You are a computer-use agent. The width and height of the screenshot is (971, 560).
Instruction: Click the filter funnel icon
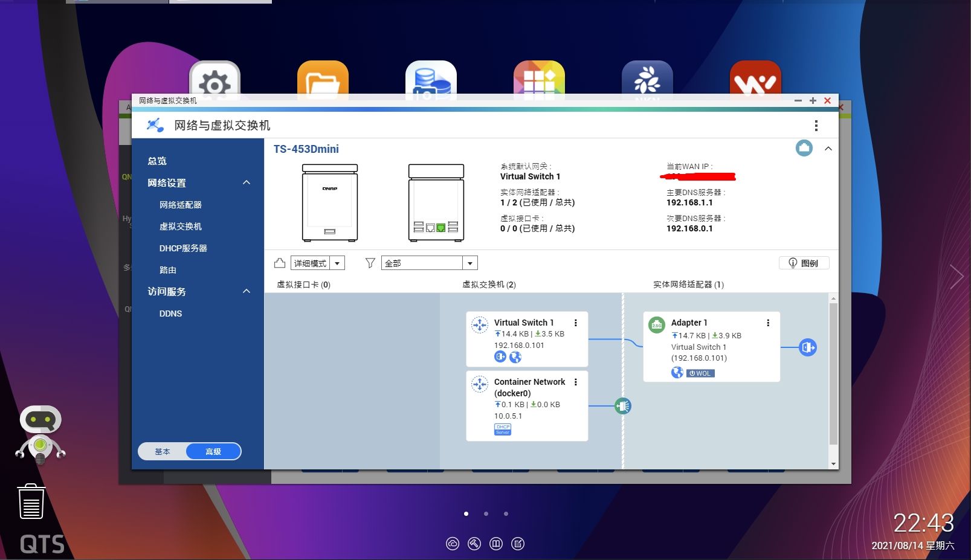(370, 263)
